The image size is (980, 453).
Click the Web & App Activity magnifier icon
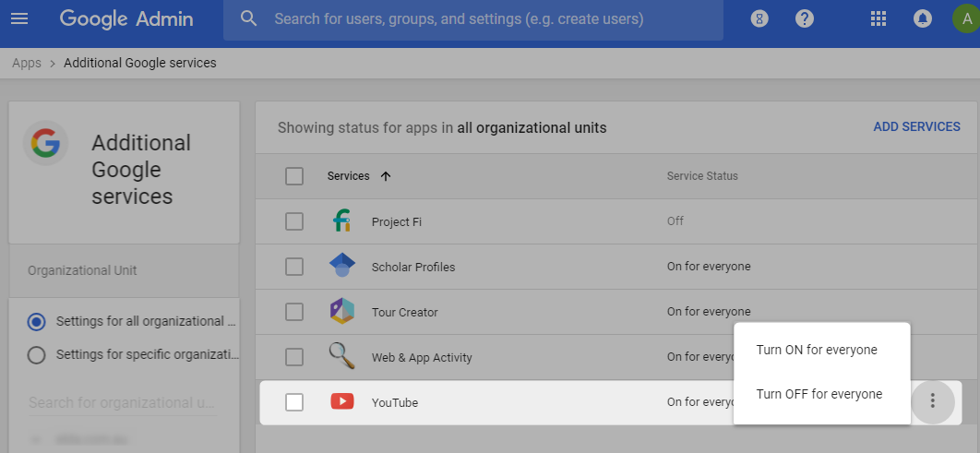[341, 356]
